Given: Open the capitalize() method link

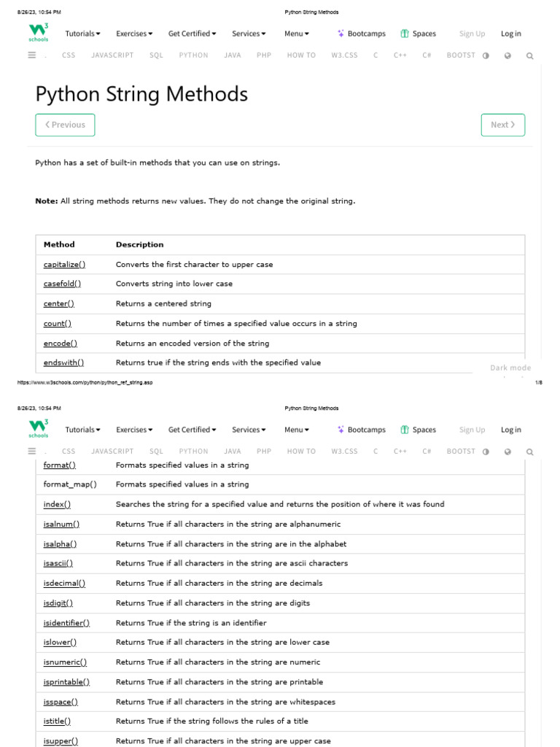Looking at the screenshot, I should 64,264.
